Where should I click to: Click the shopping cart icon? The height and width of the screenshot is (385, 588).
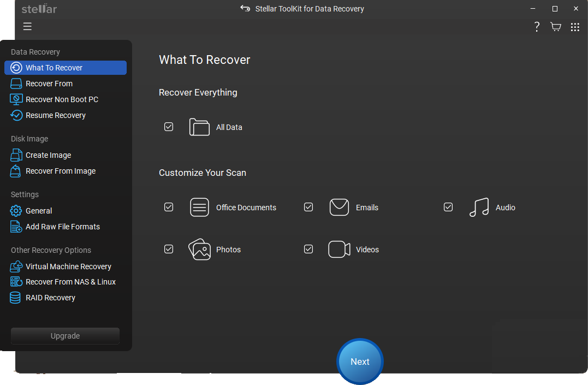[x=556, y=27]
